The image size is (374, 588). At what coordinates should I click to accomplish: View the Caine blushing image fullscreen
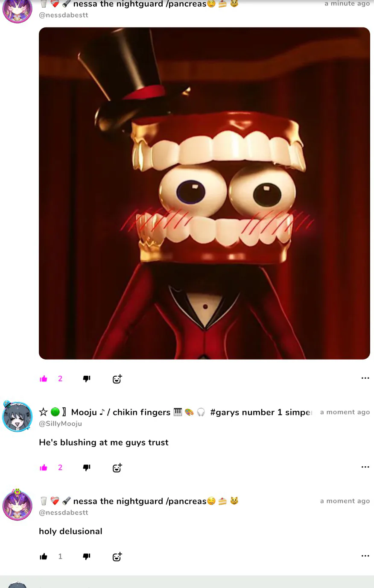click(x=205, y=193)
